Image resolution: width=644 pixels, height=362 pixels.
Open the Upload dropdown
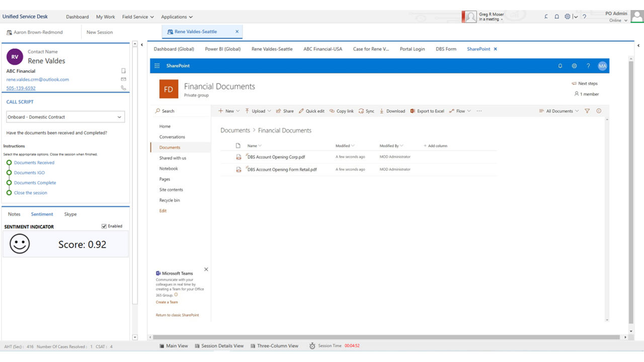tap(258, 111)
